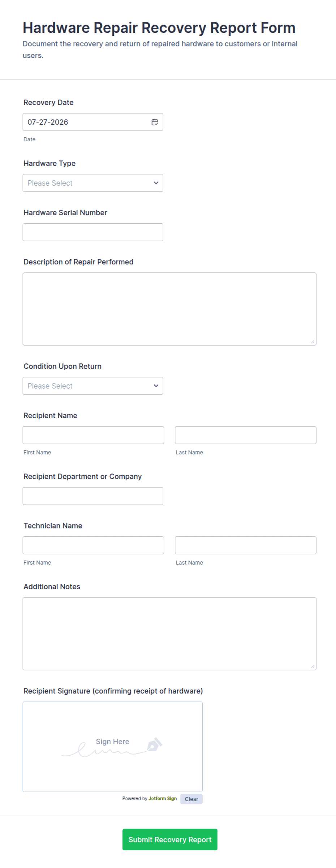Image resolution: width=336 pixels, height=868 pixels.
Task: Submit Recovery Report button
Action: coord(170,839)
